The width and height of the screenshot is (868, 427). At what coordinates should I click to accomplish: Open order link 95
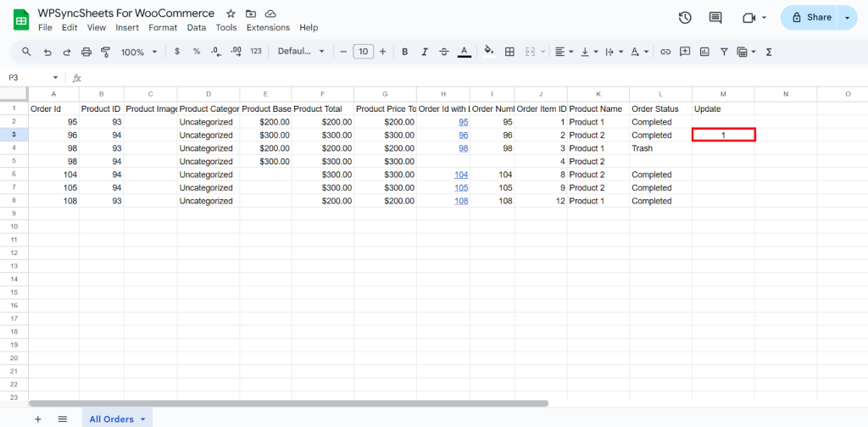pyautogui.click(x=464, y=122)
